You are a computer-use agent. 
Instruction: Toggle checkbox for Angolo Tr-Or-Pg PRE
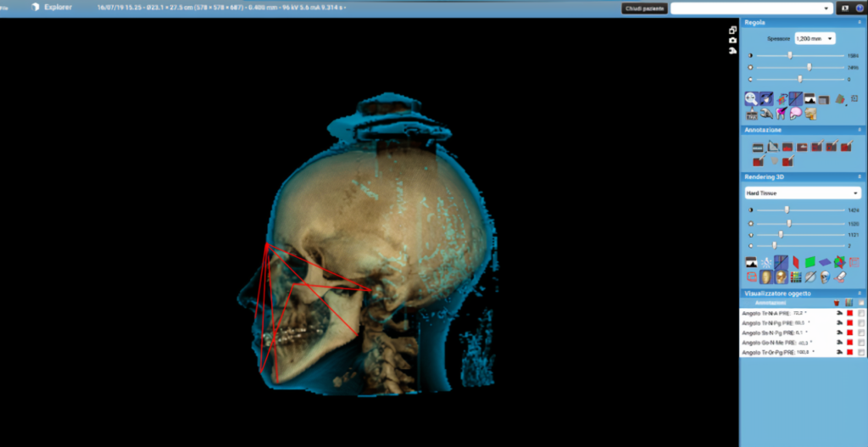click(861, 352)
